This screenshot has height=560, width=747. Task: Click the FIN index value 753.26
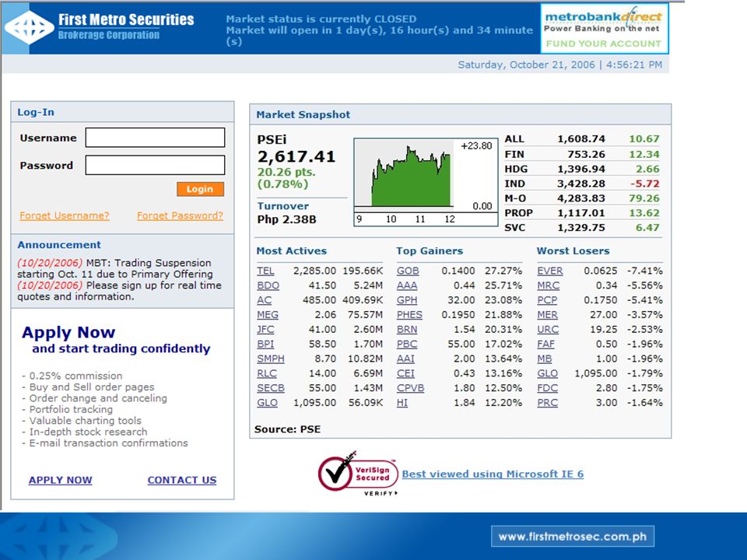[586, 154]
